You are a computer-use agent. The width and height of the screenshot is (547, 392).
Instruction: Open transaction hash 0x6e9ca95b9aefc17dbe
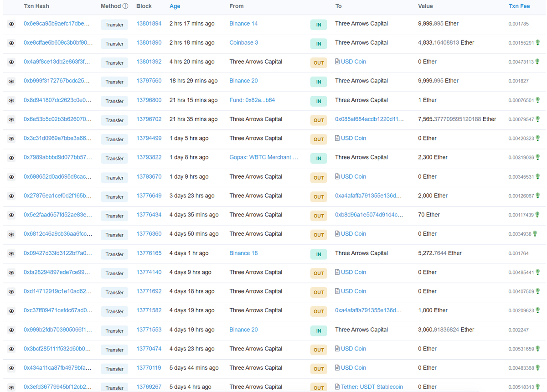tap(57, 24)
